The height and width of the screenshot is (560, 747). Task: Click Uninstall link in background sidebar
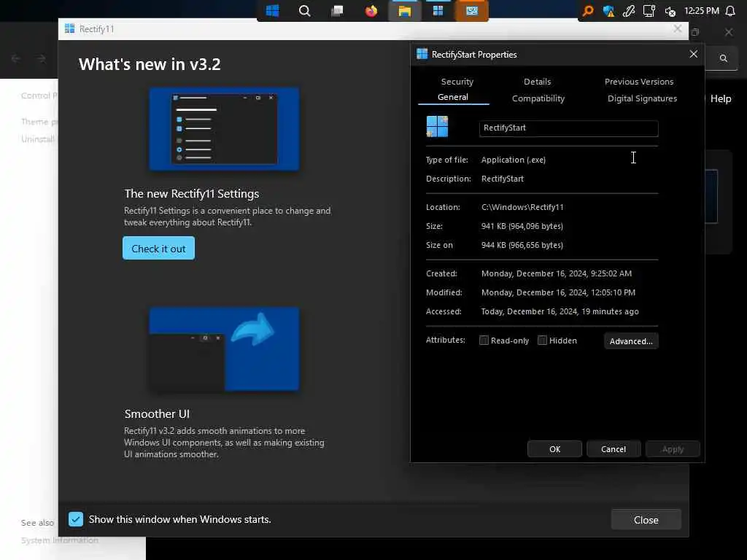pyautogui.click(x=38, y=139)
